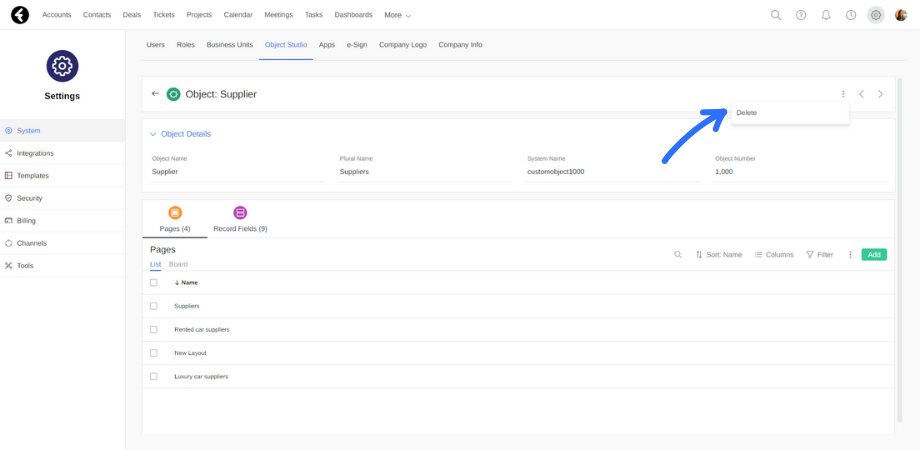920x450 pixels.
Task: Switch to the Roles tab
Action: [185, 45]
